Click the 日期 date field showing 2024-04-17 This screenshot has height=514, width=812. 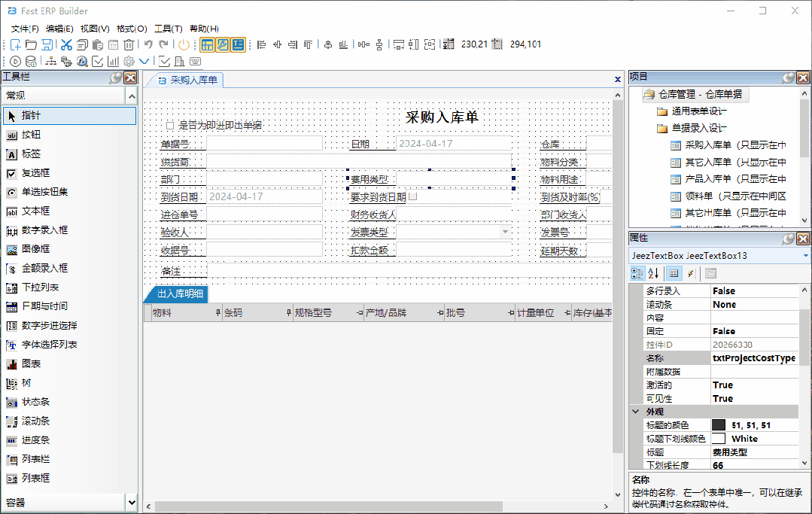[452, 143]
